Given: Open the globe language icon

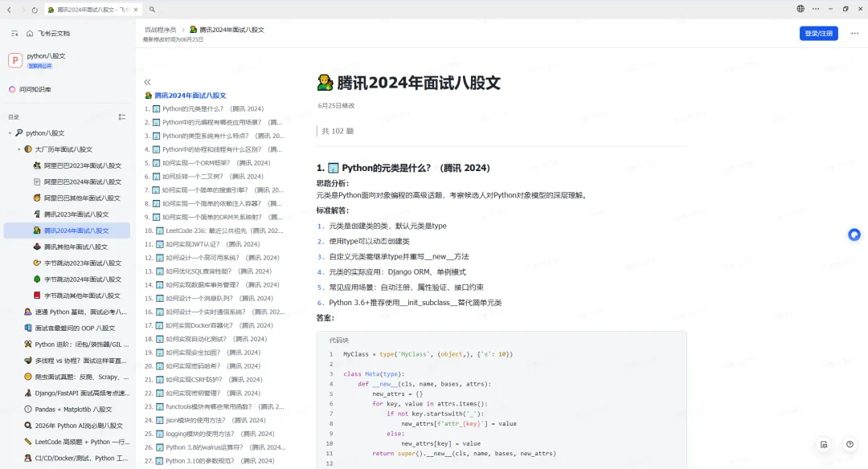Looking at the screenshot, I should tap(800, 9).
